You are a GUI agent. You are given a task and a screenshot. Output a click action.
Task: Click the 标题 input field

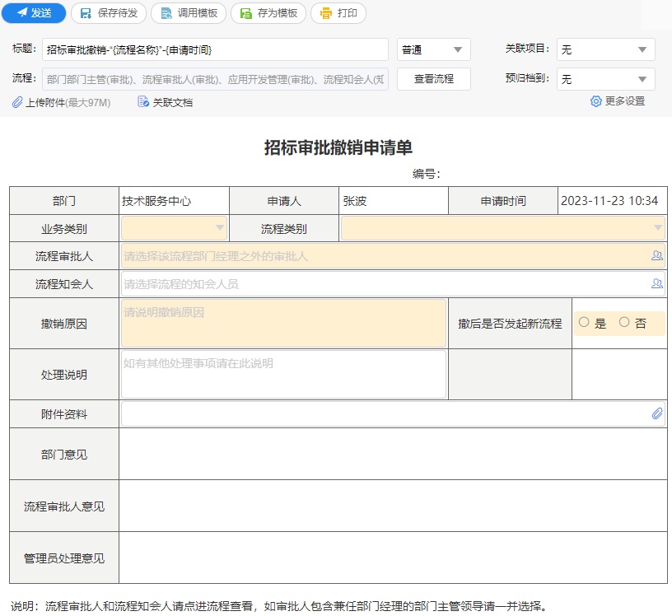[x=215, y=49]
